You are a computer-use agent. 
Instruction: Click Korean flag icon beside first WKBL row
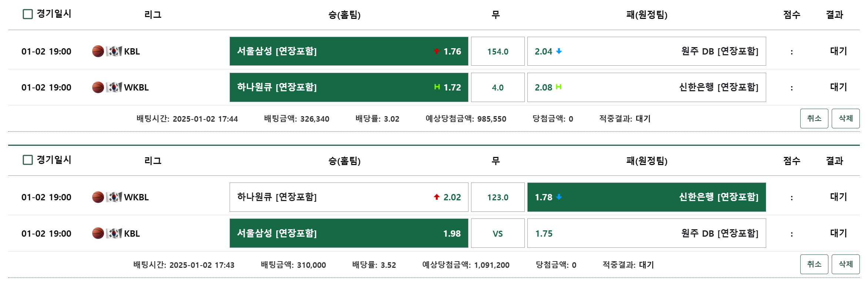[114, 87]
